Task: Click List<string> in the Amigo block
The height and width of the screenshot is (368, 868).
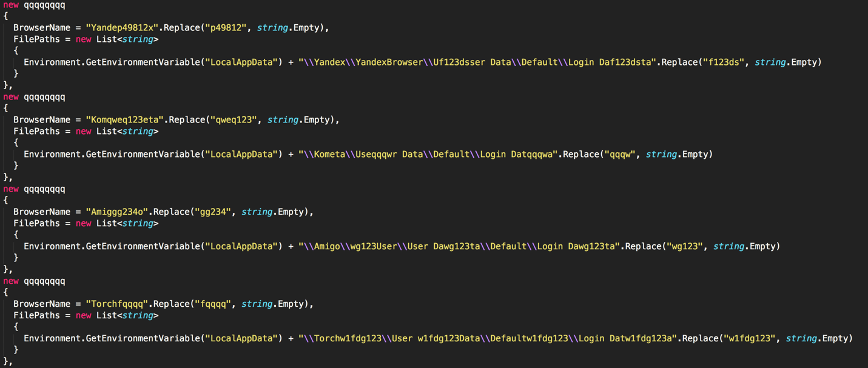Action: [x=127, y=224]
